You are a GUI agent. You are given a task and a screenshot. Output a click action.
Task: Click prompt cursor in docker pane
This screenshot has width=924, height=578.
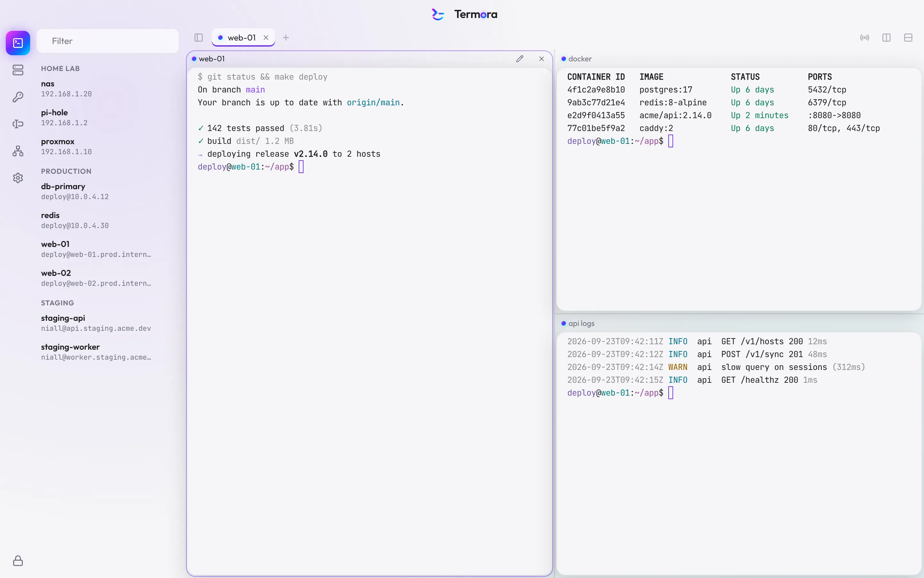pos(671,141)
